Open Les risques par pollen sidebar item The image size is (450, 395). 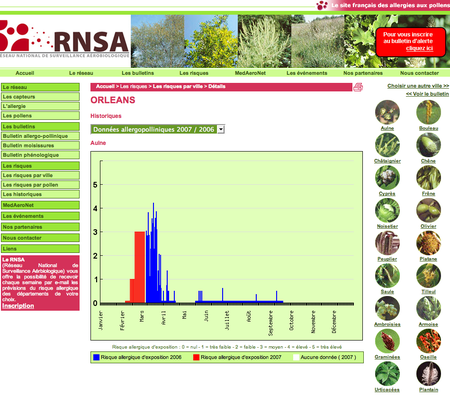pos(40,185)
